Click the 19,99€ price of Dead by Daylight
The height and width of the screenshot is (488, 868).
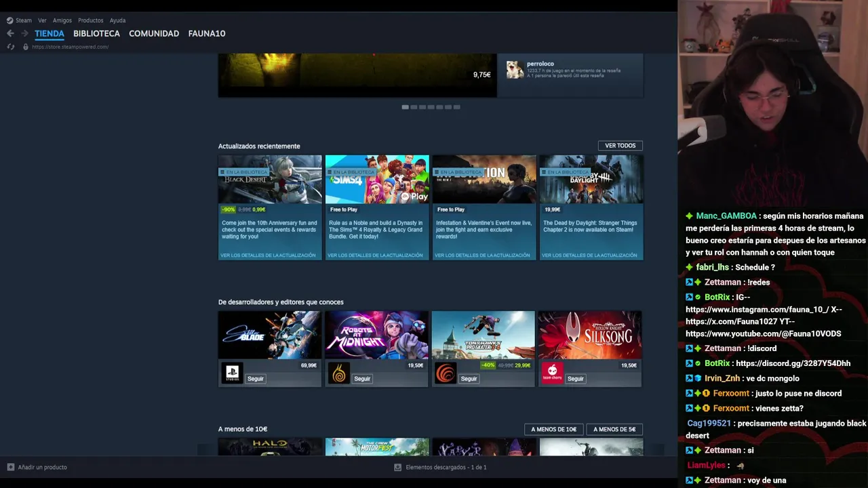[552, 209]
